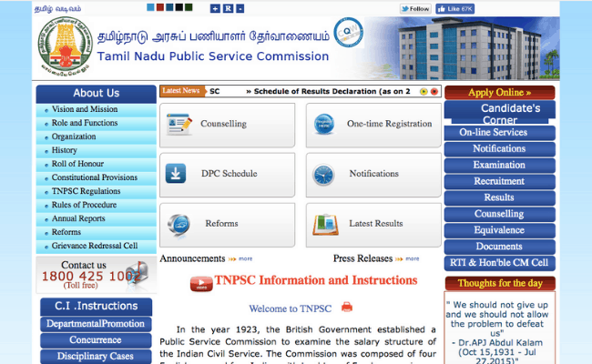Image resolution: width=592 pixels, height=364 pixels.
Task: Click the Reforms icon
Action: tap(179, 224)
